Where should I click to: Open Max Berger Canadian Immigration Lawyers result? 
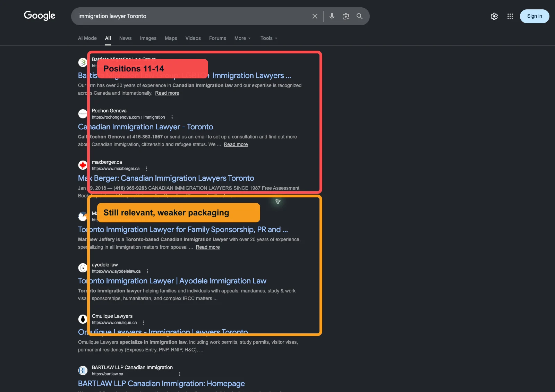(166, 178)
